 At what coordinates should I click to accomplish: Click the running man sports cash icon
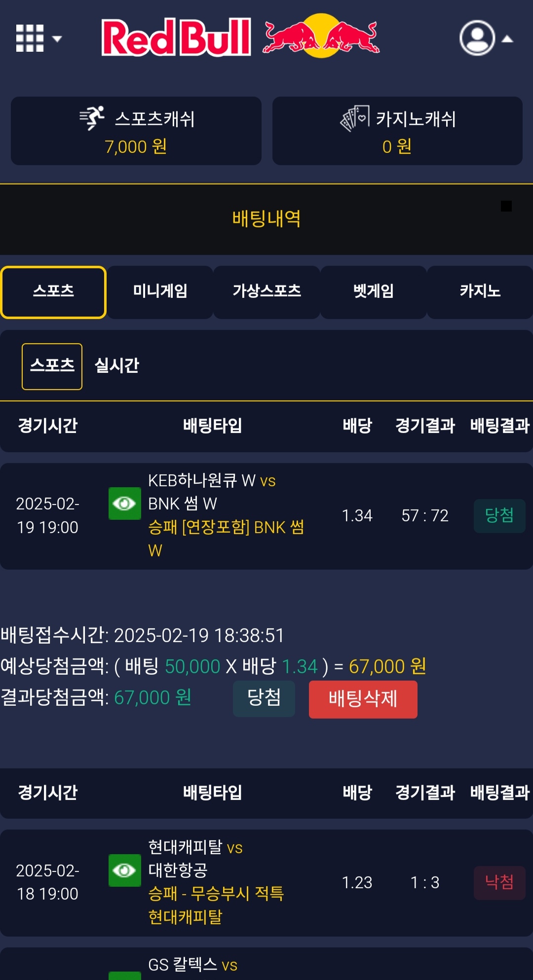[x=92, y=118]
